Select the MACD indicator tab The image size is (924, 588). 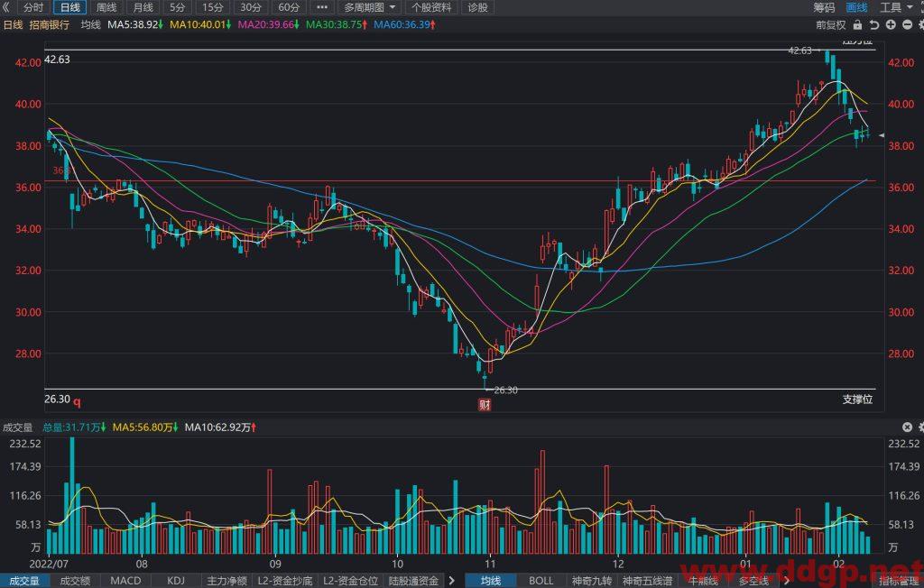pos(125,581)
